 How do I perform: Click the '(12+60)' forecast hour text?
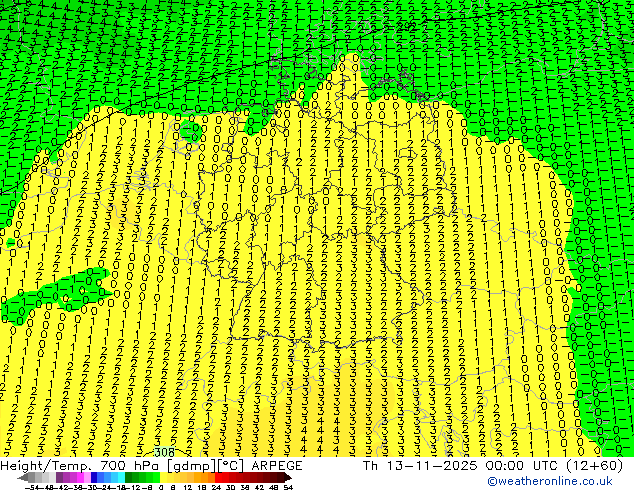click(x=594, y=466)
